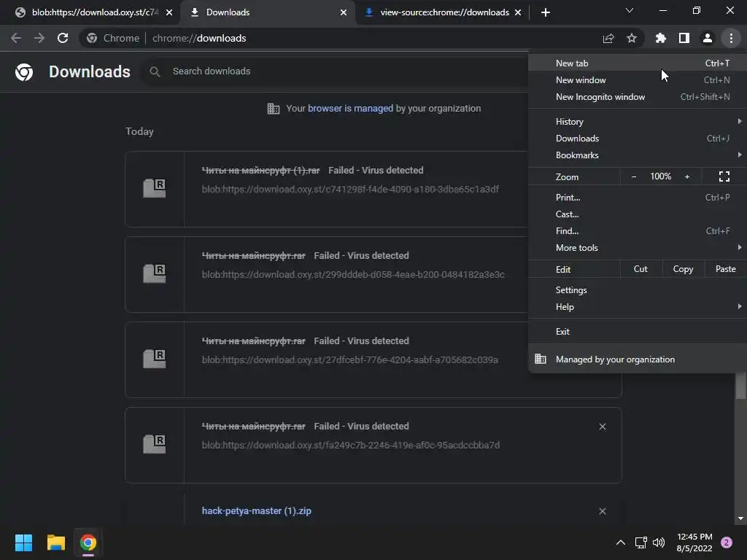The height and width of the screenshot is (560, 747).
Task: Click the share page icon in address bar
Action: click(x=608, y=38)
